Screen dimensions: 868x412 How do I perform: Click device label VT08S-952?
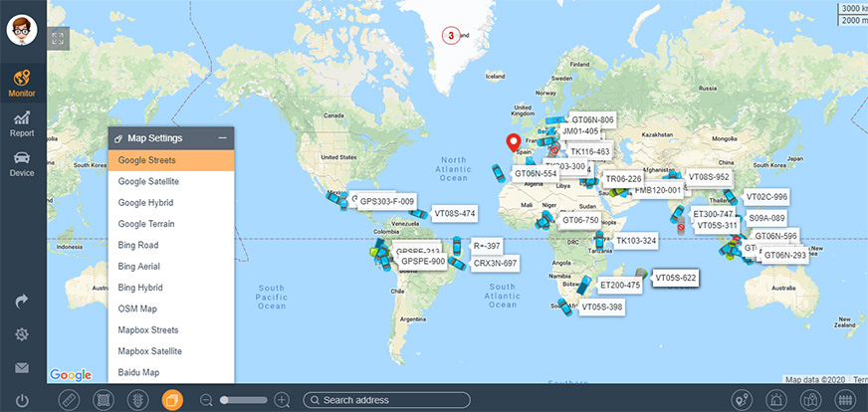coord(709,178)
